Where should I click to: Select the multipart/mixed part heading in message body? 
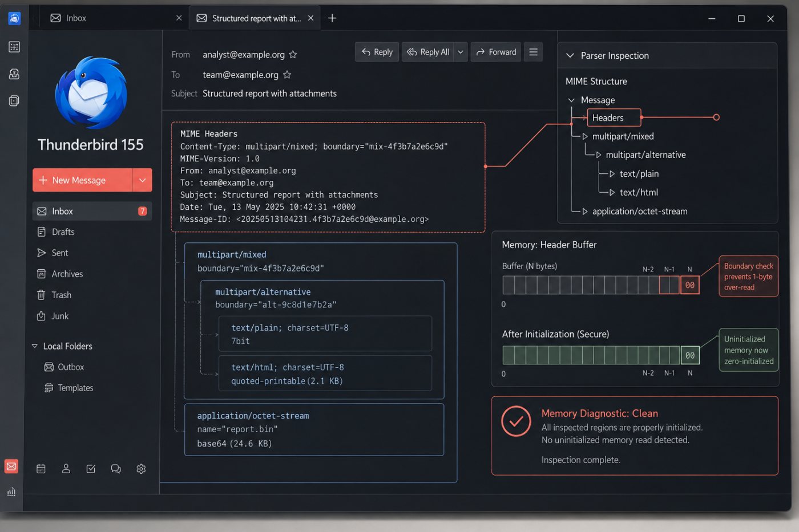pyautogui.click(x=232, y=255)
